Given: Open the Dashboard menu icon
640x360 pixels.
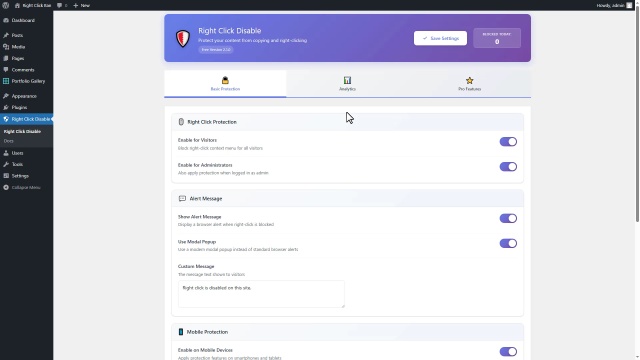Looking at the screenshot, I should click(x=6, y=20).
